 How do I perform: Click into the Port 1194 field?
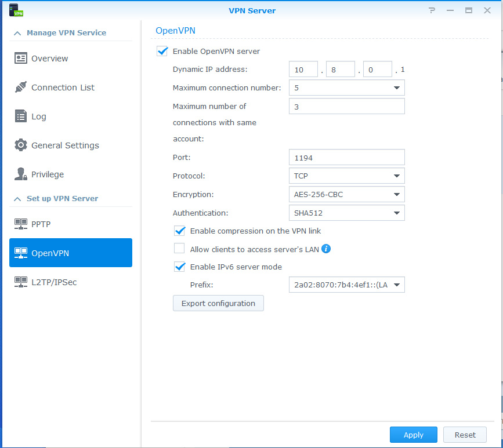[346, 157]
